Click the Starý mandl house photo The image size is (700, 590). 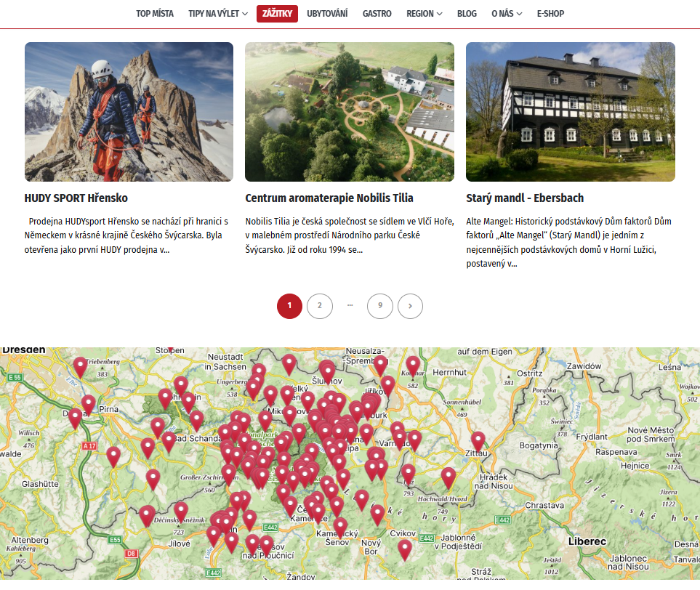[570, 112]
